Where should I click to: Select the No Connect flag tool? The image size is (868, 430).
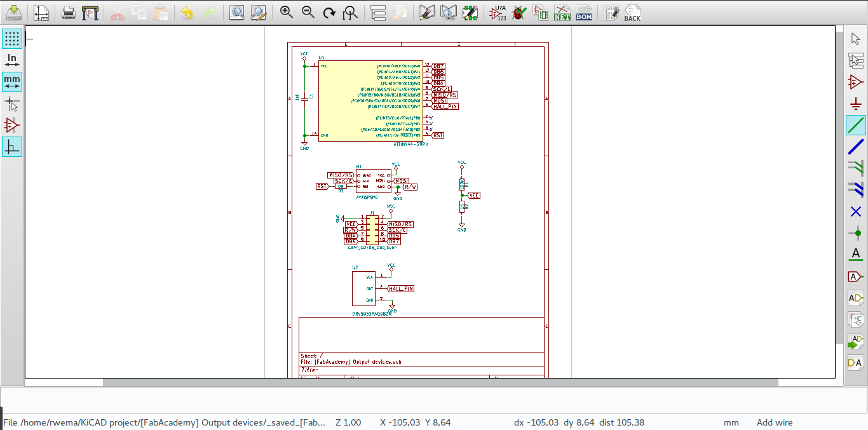856,212
